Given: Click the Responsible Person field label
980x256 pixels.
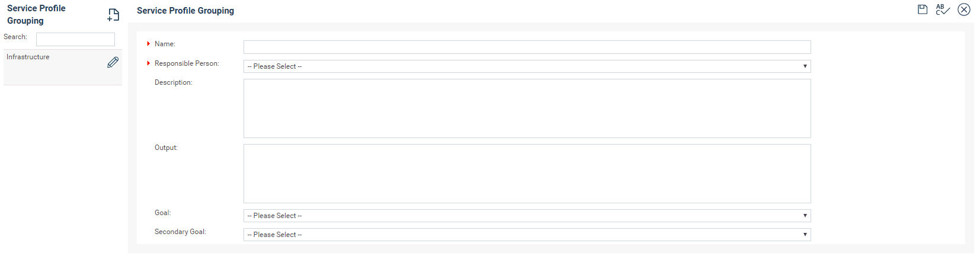Looking at the screenshot, I should tap(187, 63).
